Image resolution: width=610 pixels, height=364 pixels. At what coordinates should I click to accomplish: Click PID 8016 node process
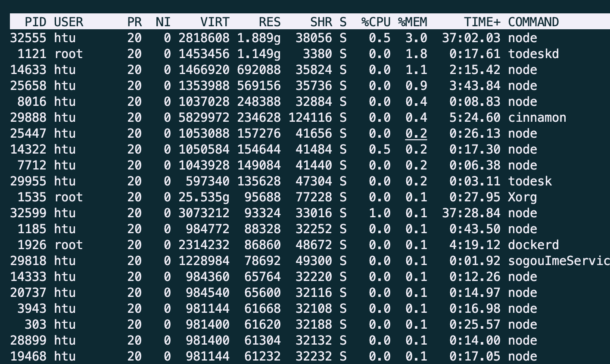tap(32, 102)
